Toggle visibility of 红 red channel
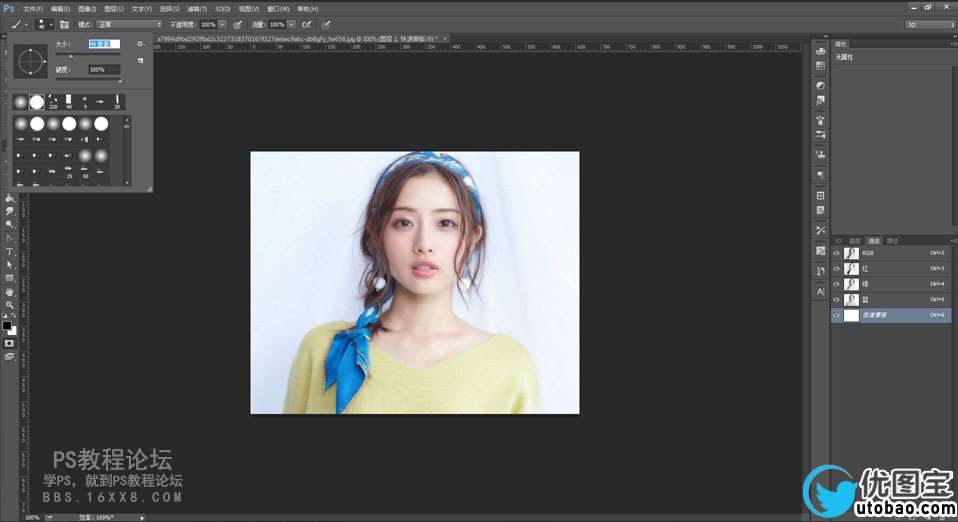This screenshot has height=522, width=958. 836,268
